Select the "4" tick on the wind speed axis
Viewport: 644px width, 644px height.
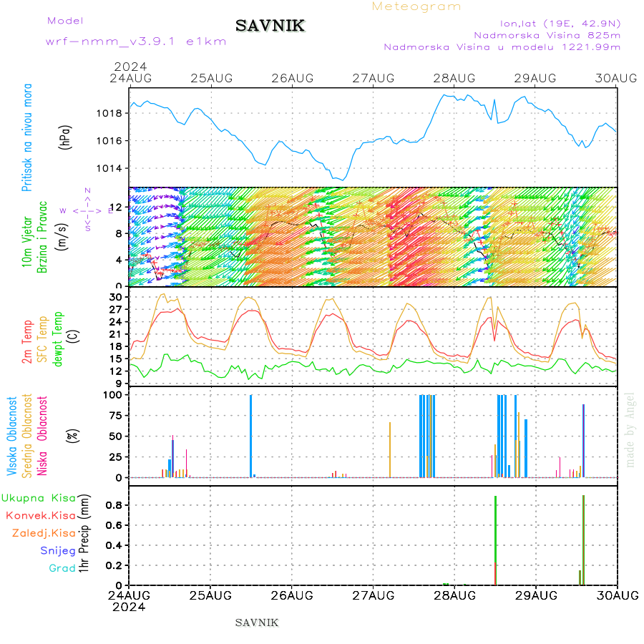(119, 260)
